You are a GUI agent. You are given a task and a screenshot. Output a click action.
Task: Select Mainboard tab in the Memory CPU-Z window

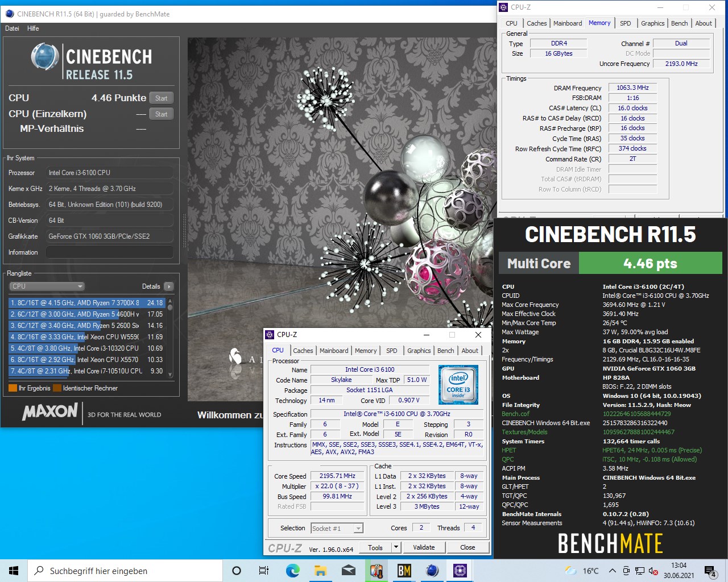pyautogui.click(x=568, y=23)
